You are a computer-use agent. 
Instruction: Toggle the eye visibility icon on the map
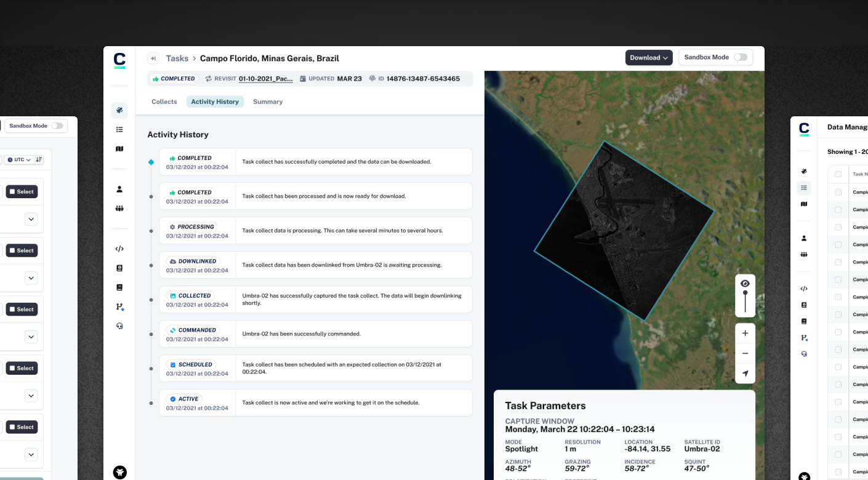pyautogui.click(x=745, y=284)
